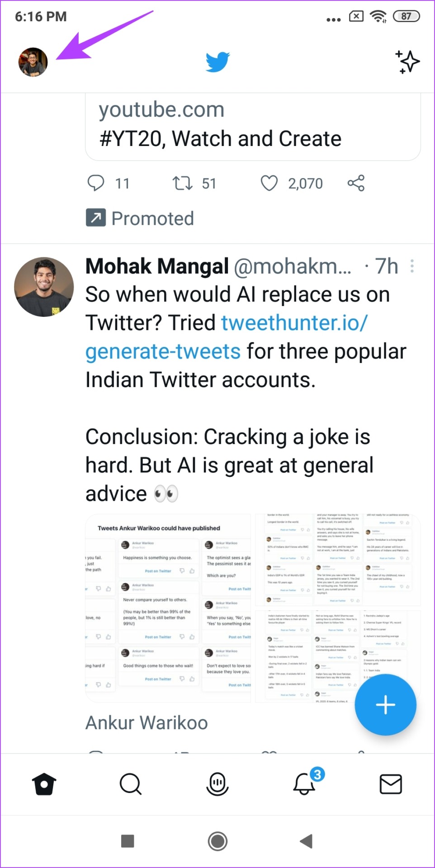
Task: Open the youtube.com link card
Action: click(x=252, y=124)
